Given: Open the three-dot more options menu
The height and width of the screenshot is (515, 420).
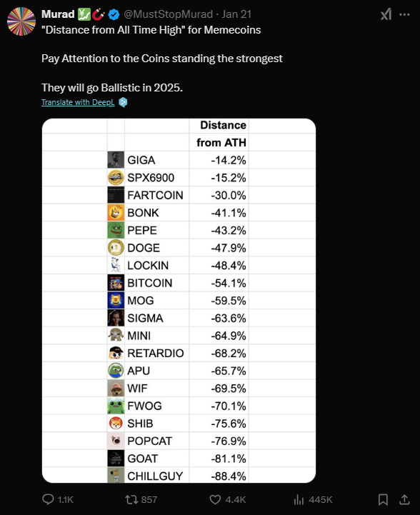Looking at the screenshot, I should coord(404,14).
